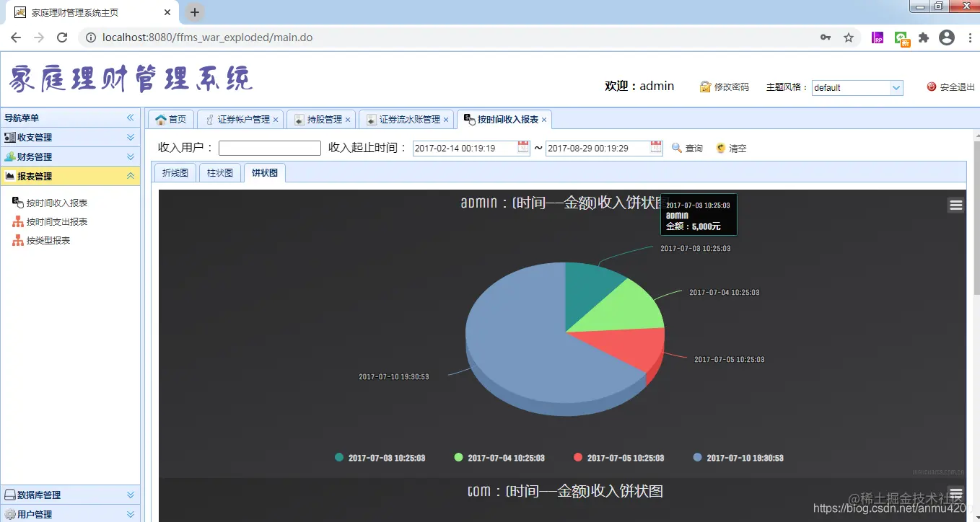Click the 修改密码 link
The height and width of the screenshot is (522, 980).
tap(725, 87)
